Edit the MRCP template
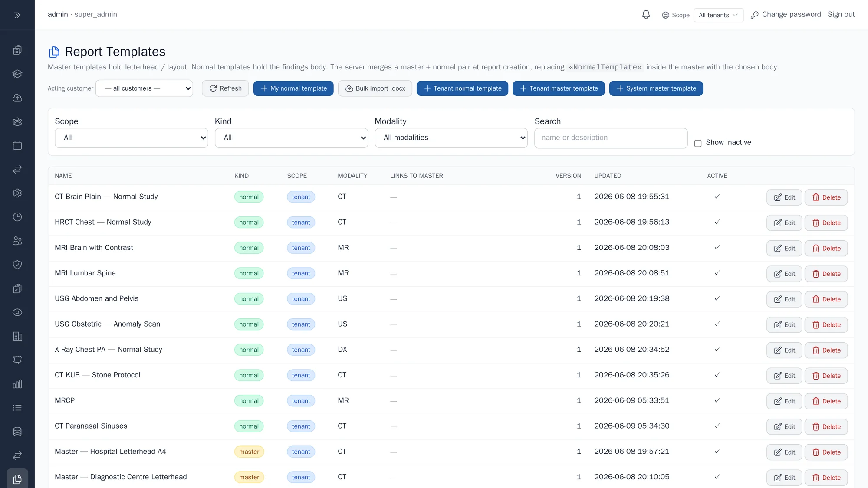The image size is (868, 488). (784, 401)
